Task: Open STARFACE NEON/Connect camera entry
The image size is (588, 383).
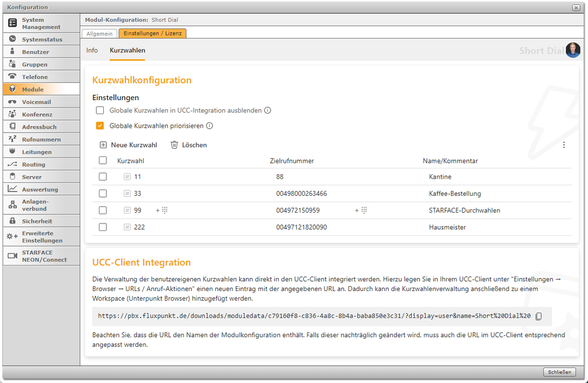Action: click(x=41, y=256)
